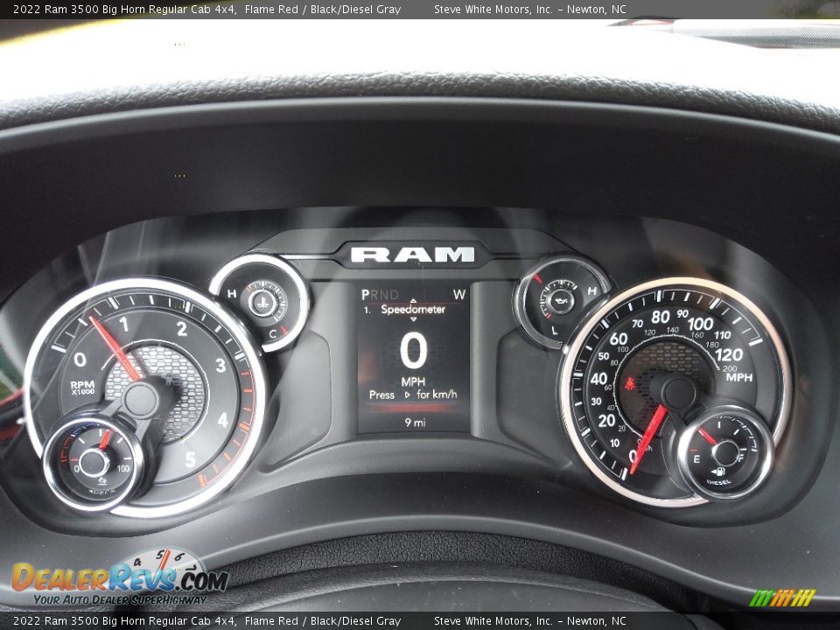This screenshot has height=630, width=840.
Task: Click the number 5 on tachometer
Action: point(190,459)
